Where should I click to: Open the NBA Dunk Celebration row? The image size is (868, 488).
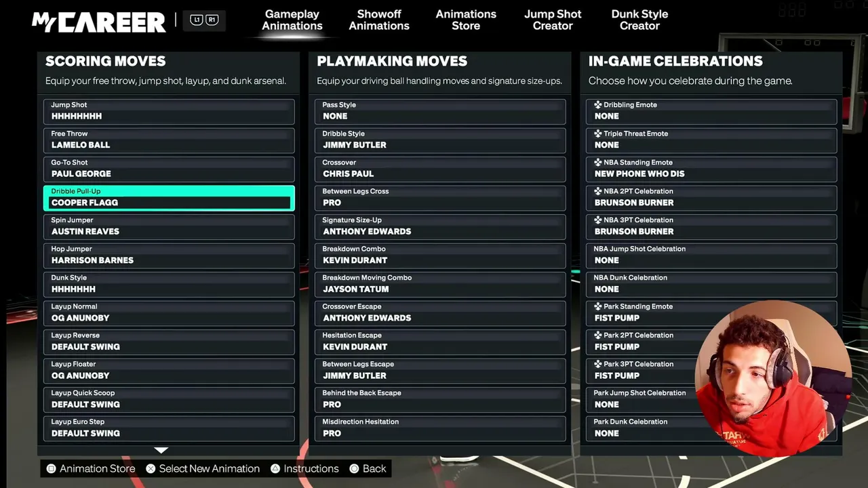pyautogui.click(x=711, y=285)
